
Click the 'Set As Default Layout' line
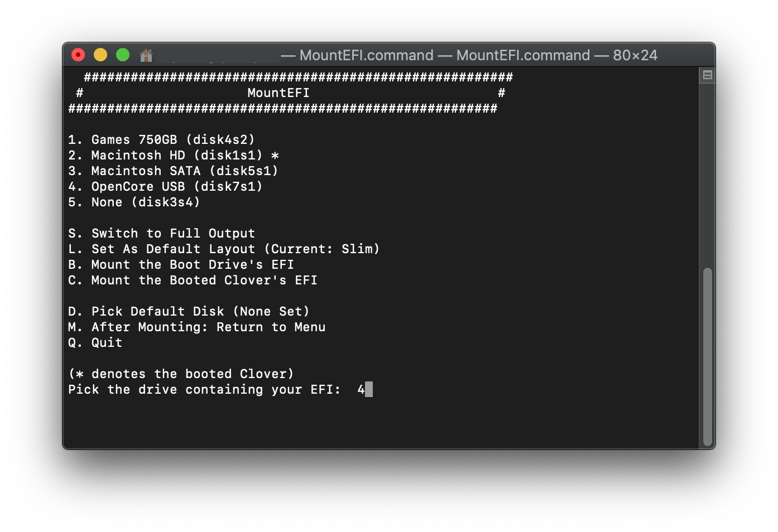[224, 249]
